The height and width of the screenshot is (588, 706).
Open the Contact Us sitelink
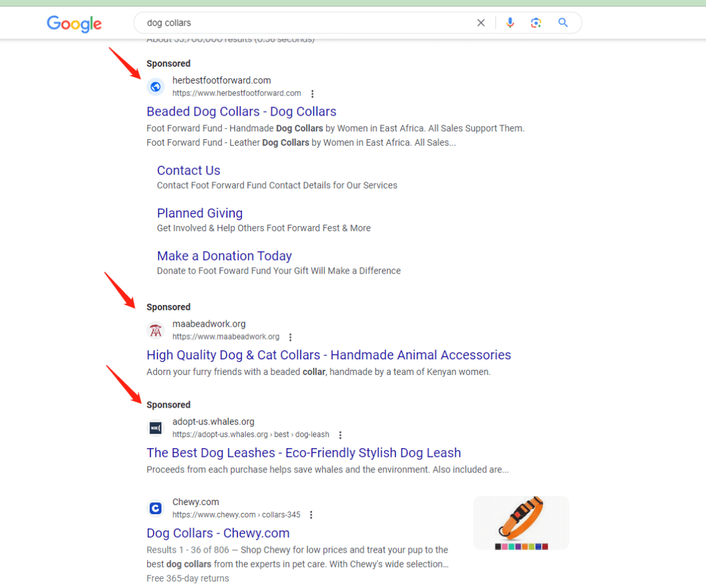188,171
